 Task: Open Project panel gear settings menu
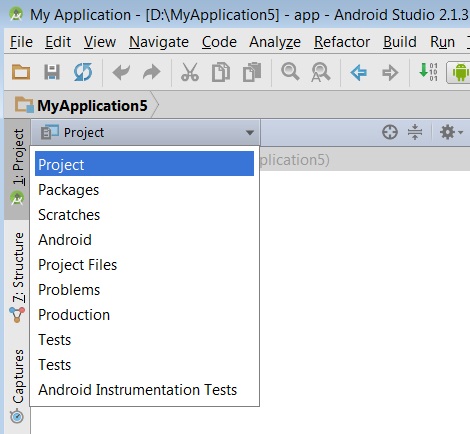[x=451, y=132]
